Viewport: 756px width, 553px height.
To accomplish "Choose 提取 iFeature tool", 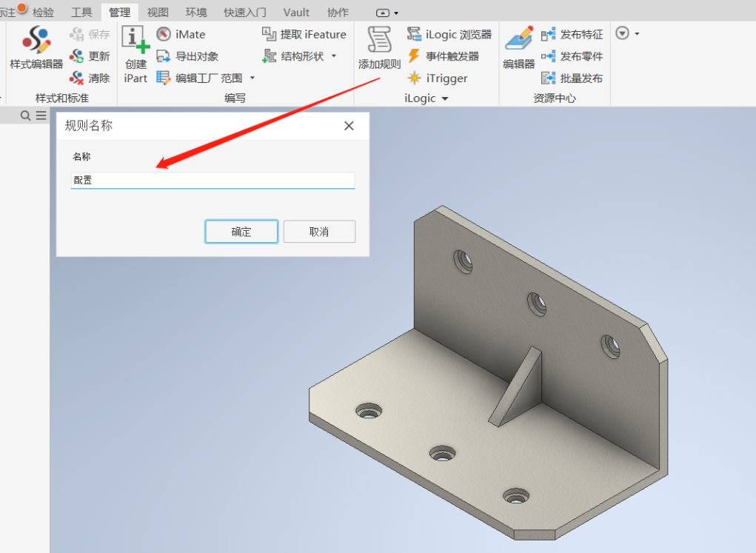I will pyautogui.click(x=304, y=34).
